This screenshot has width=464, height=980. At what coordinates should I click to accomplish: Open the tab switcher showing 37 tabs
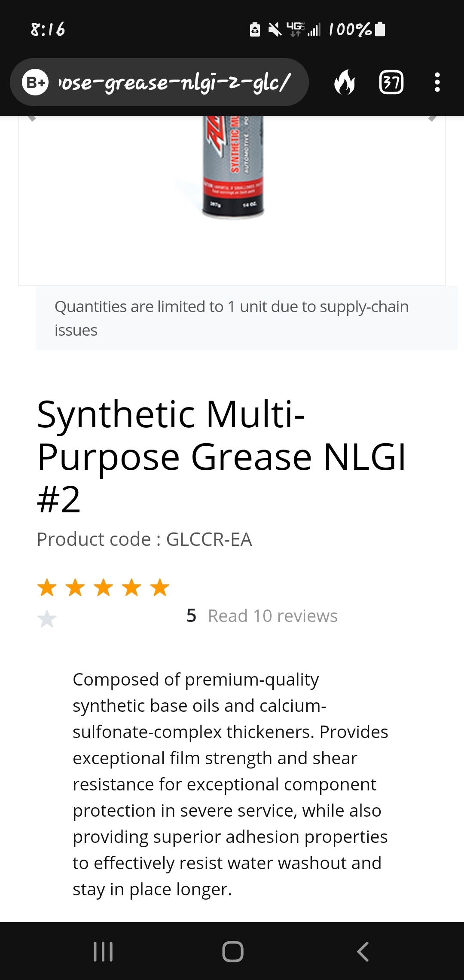tap(391, 82)
